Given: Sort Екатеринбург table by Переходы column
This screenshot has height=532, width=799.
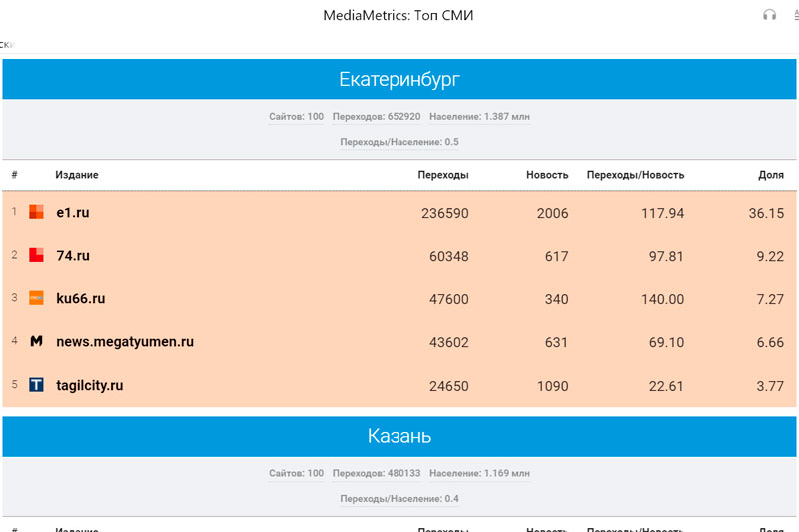Looking at the screenshot, I should (x=443, y=175).
